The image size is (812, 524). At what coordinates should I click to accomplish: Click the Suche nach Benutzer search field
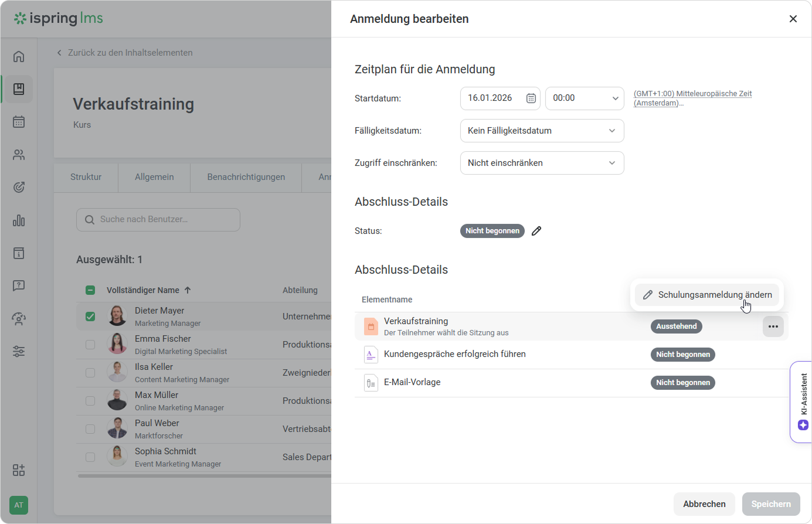[158, 220]
